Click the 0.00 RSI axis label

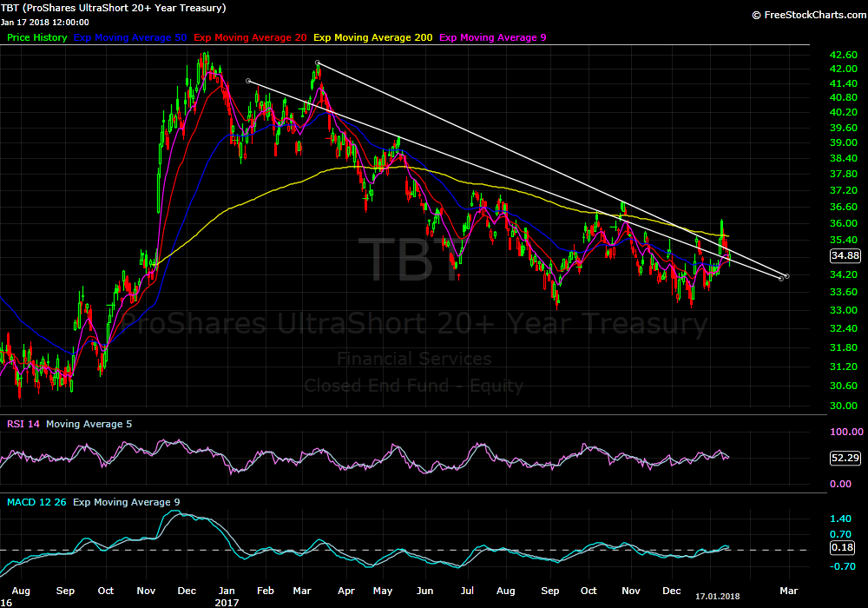[840, 484]
